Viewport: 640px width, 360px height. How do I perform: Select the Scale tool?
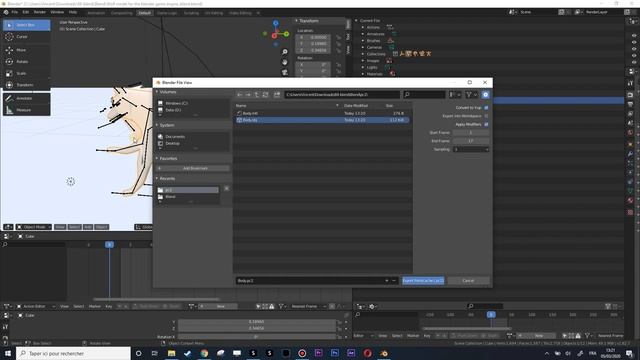pos(27,73)
